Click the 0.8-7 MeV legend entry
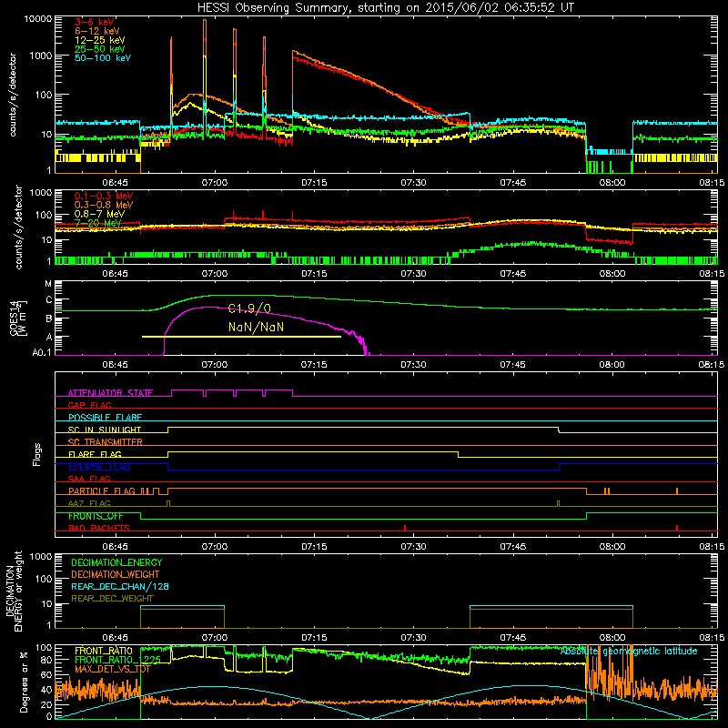728x728 pixels. pos(100,214)
